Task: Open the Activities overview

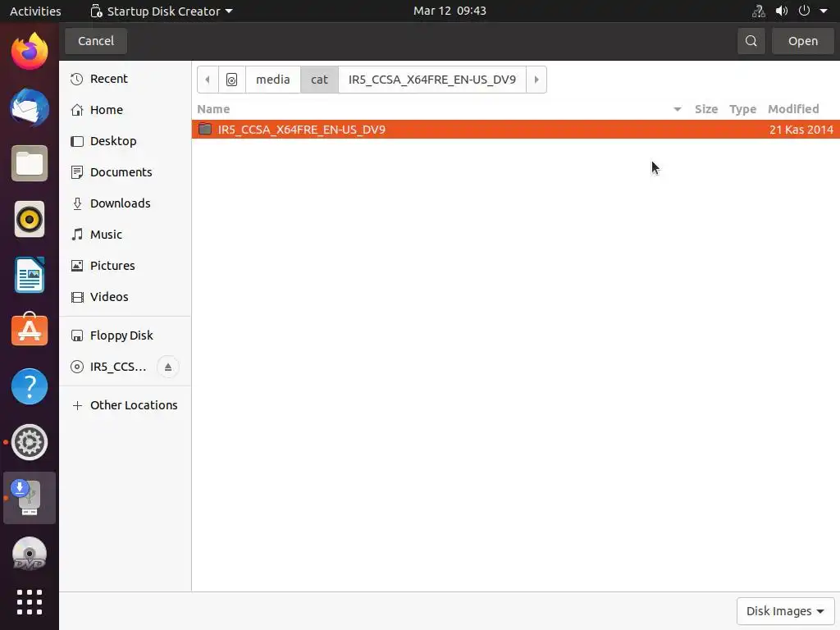Action: [x=35, y=11]
